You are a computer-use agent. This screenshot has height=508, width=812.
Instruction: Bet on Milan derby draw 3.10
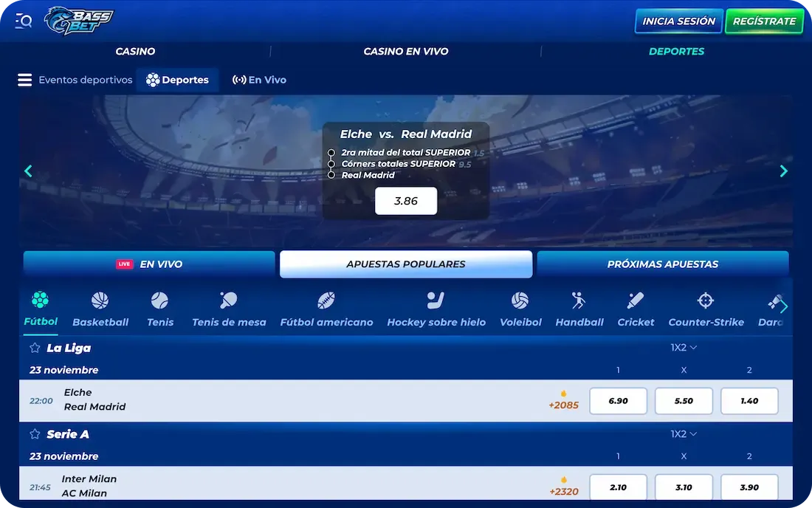pos(684,487)
